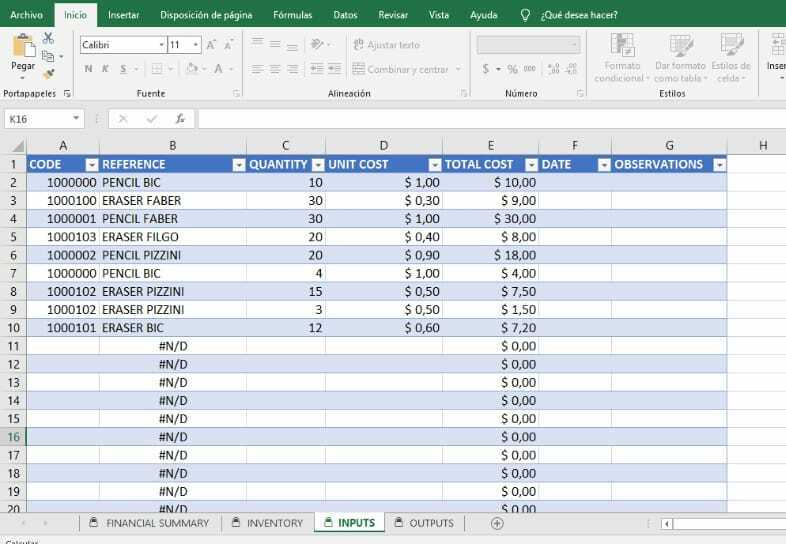Open Dar formato como tabla
The image size is (786, 544).
click(x=680, y=58)
